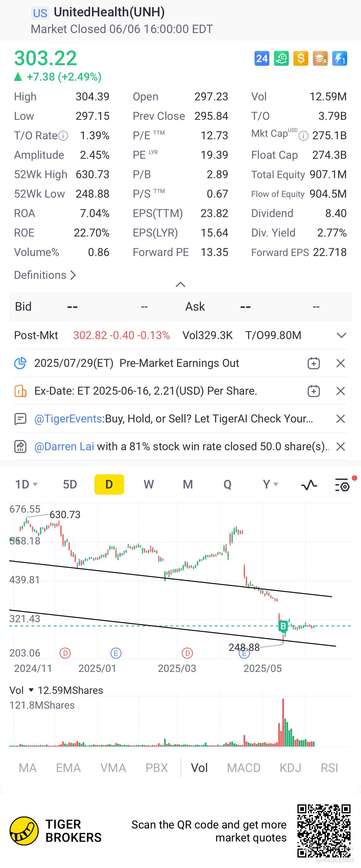
Task: Select the 5D chart tab
Action: point(70,484)
